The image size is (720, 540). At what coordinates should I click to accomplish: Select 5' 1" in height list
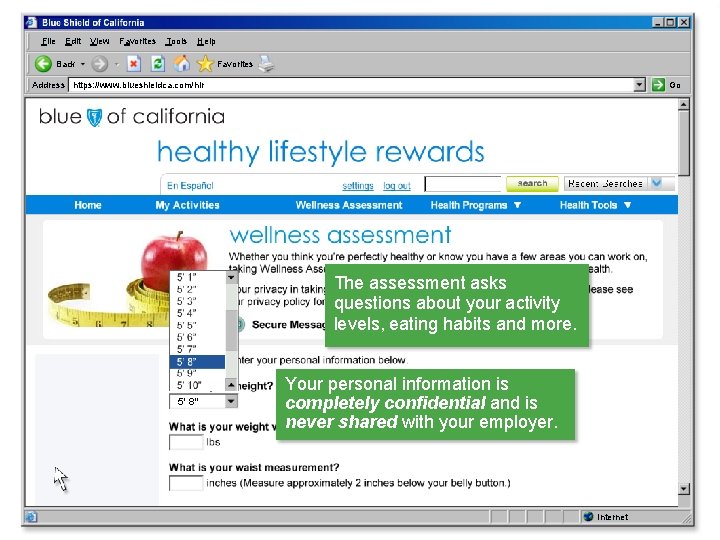(x=197, y=277)
